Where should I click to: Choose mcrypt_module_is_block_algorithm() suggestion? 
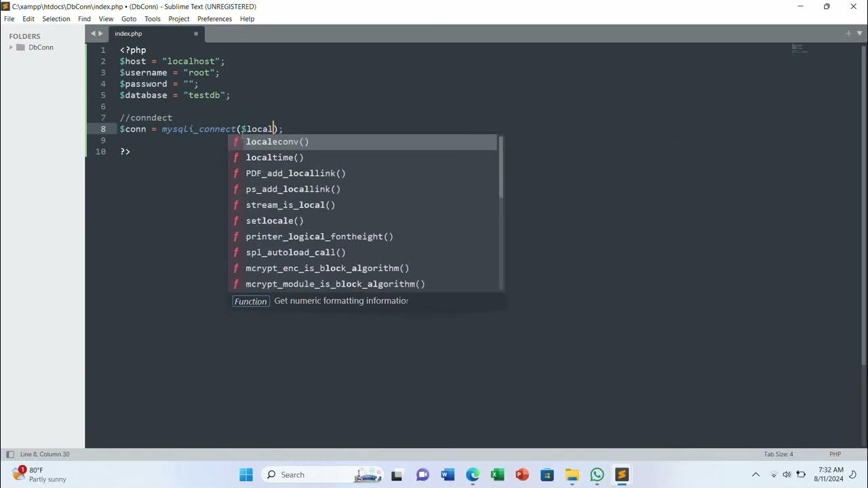[x=363, y=284]
